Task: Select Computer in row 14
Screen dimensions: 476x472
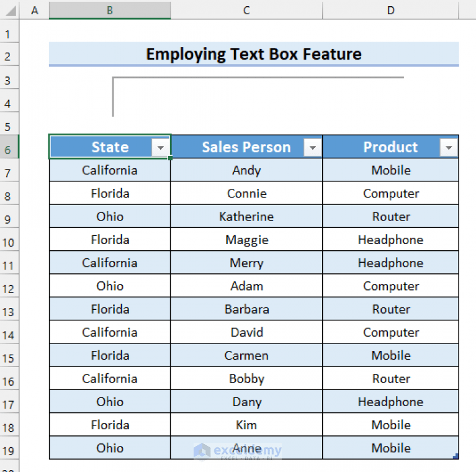Action: coord(391,332)
